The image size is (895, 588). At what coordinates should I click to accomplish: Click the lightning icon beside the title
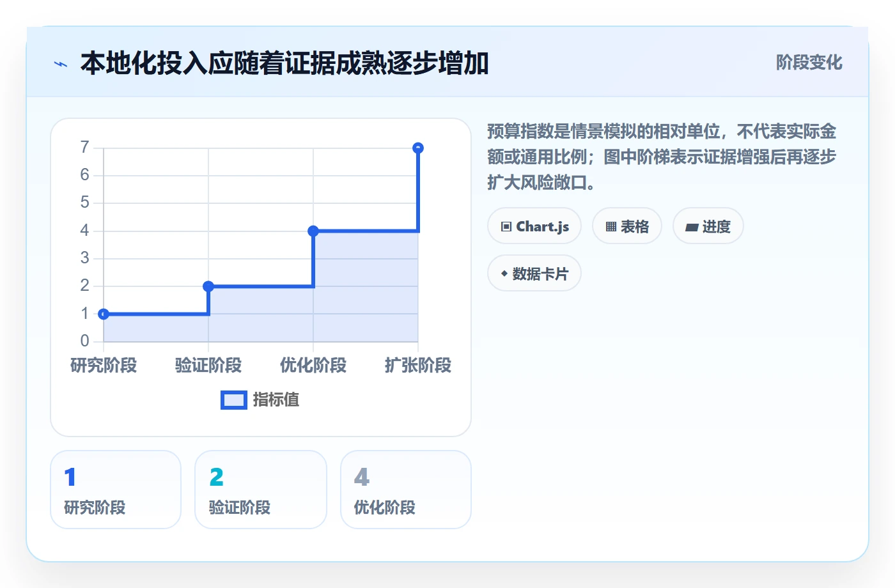[61, 64]
